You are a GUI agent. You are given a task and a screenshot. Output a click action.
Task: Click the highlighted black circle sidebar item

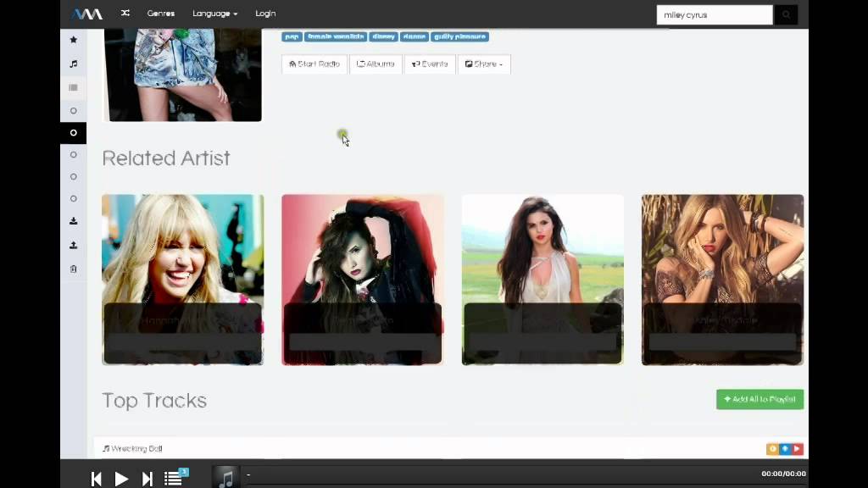pyautogui.click(x=73, y=133)
